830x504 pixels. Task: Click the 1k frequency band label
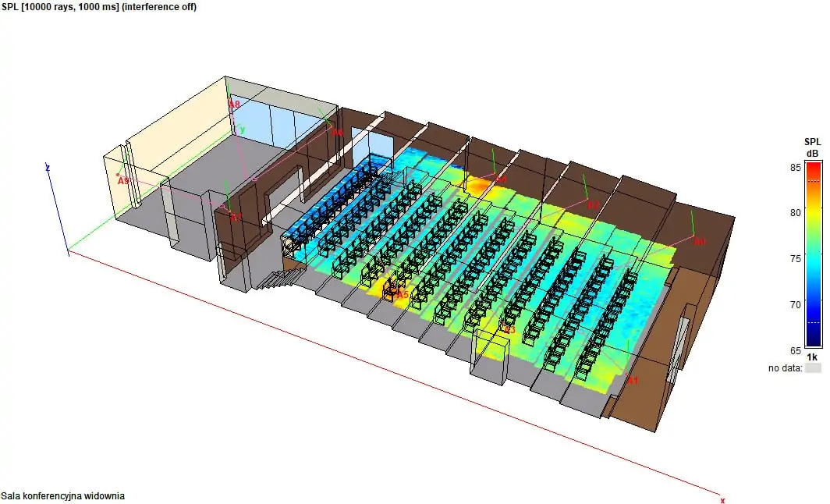tap(813, 357)
